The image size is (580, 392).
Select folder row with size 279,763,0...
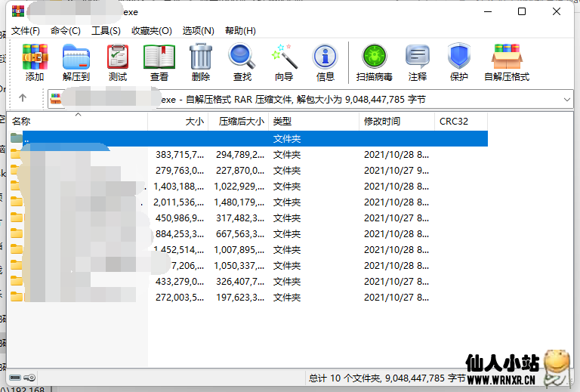pos(248,171)
